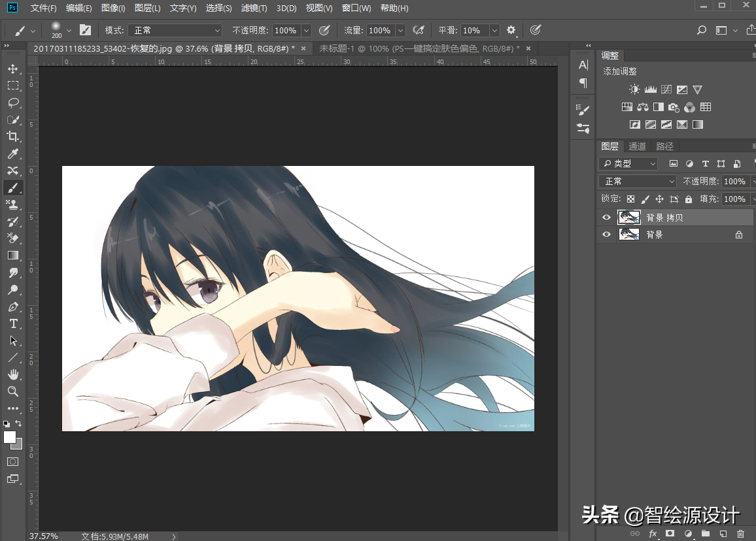Select the Pen tool
This screenshot has width=756, height=541.
coord(13,307)
